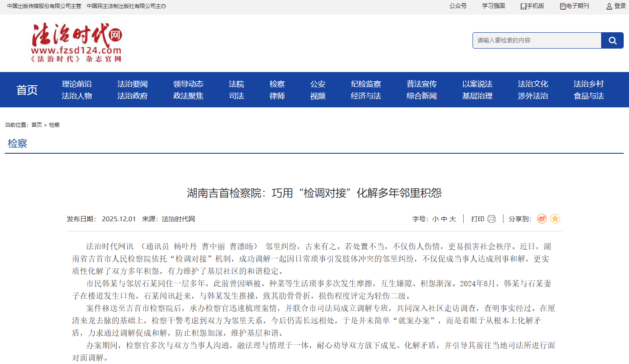The image size is (629, 364).
Task: Go to 法治要闻 section
Action: pyautogui.click(x=132, y=84)
